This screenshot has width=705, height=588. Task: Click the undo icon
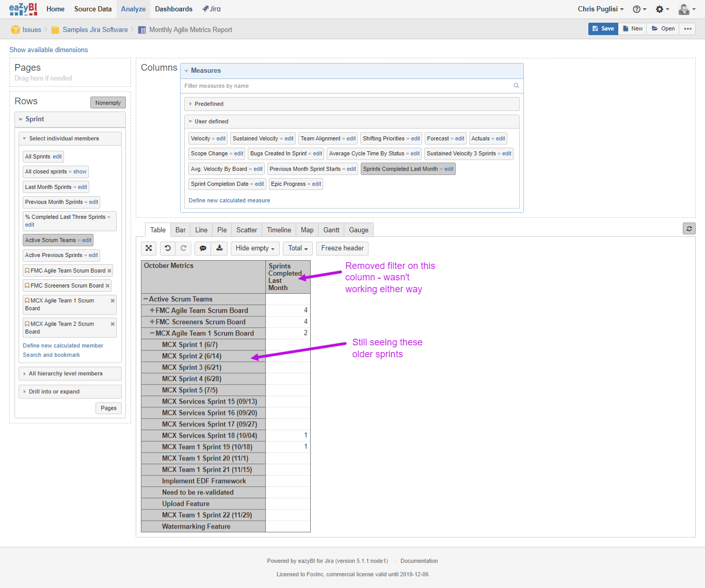(168, 248)
